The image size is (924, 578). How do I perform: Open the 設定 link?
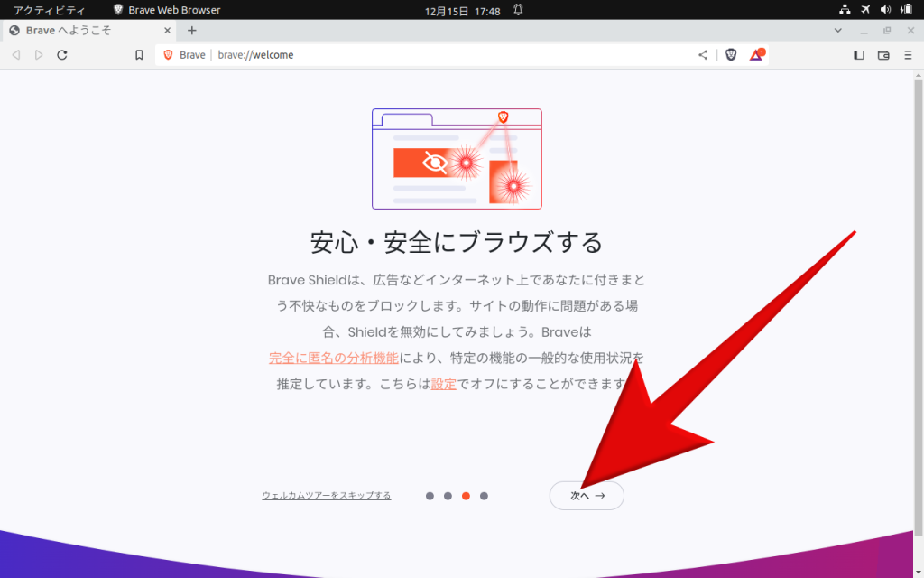tap(444, 384)
